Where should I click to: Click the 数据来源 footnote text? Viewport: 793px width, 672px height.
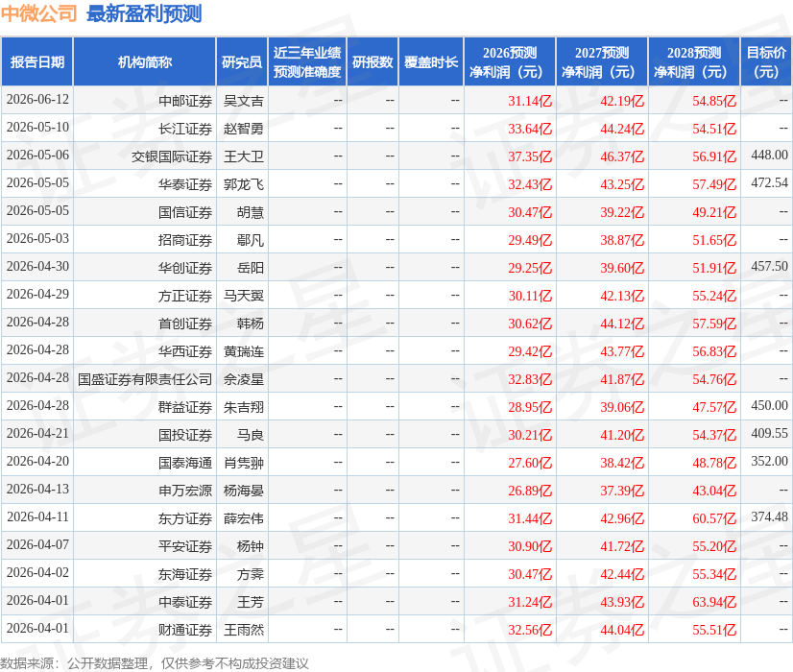[x=155, y=663]
